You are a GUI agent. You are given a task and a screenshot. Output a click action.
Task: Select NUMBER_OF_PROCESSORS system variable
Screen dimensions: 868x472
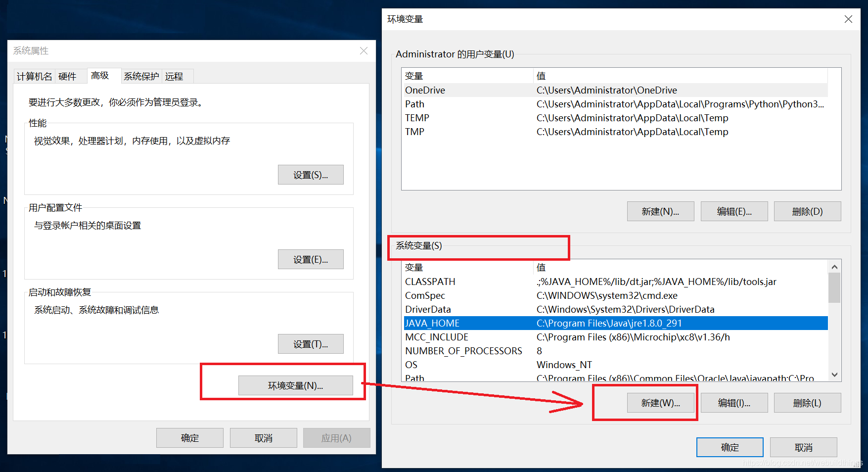616,351
